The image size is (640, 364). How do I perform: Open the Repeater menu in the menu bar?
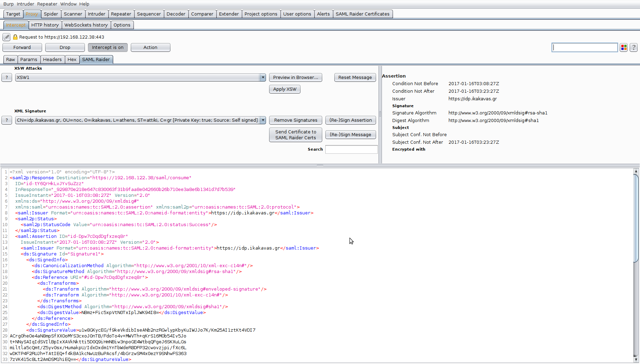tap(47, 4)
